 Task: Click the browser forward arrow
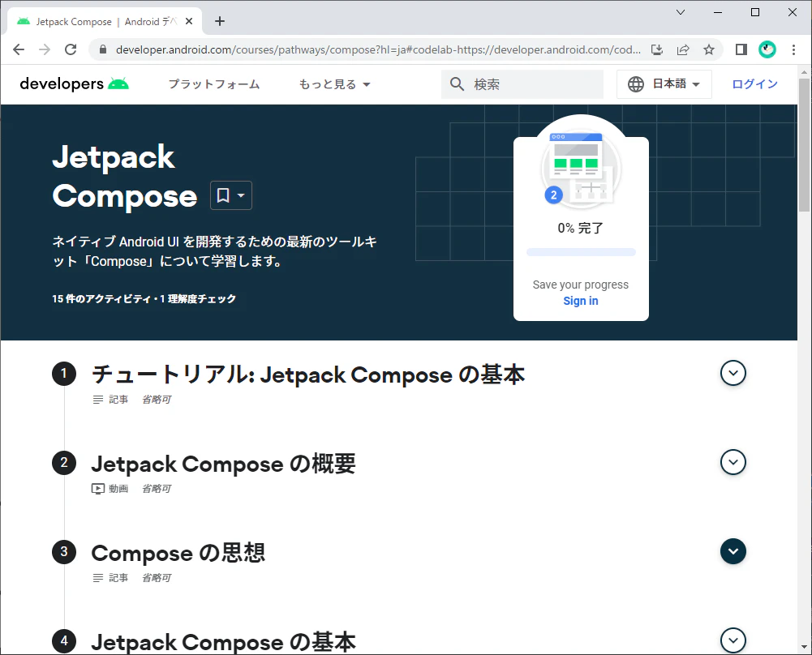pos(45,49)
